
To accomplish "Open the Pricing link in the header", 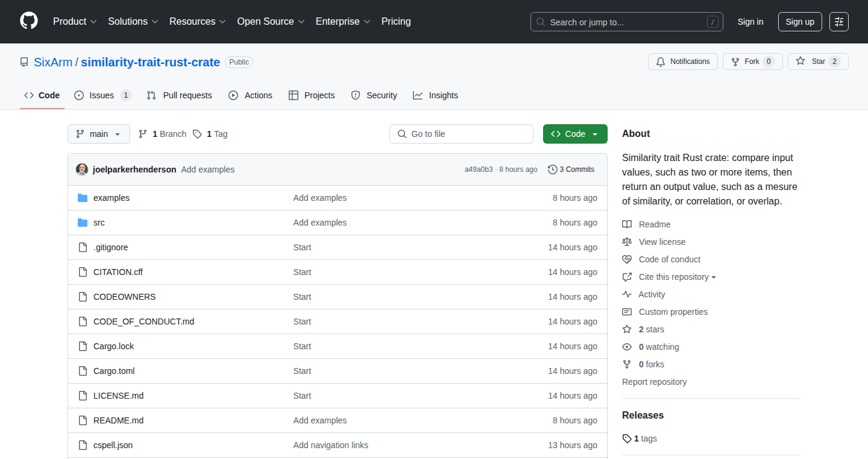I will click(396, 22).
